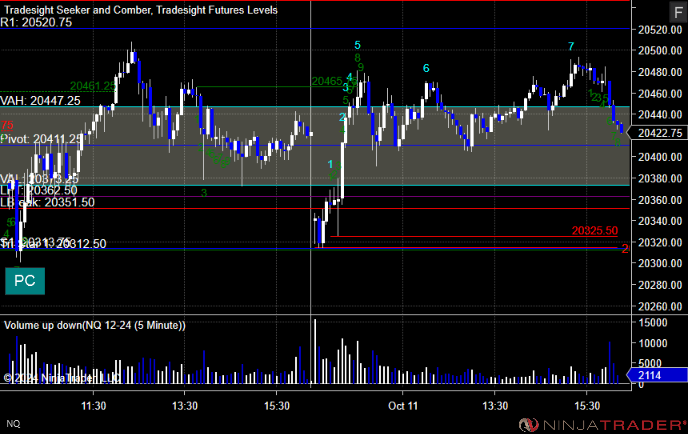Click the R1: 20520.75 level label
The image size is (688, 434).
(x=36, y=22)
